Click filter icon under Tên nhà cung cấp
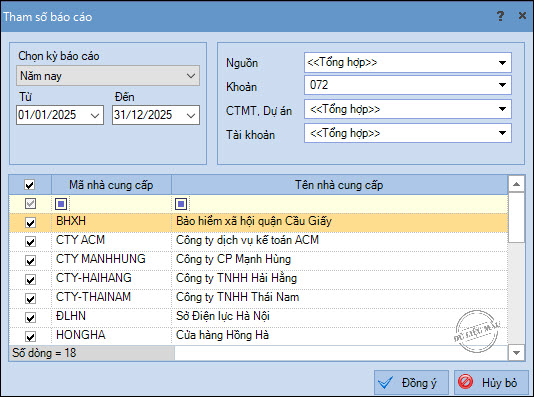The height and width of the screenshot is (397, 534). pos(181,204)
